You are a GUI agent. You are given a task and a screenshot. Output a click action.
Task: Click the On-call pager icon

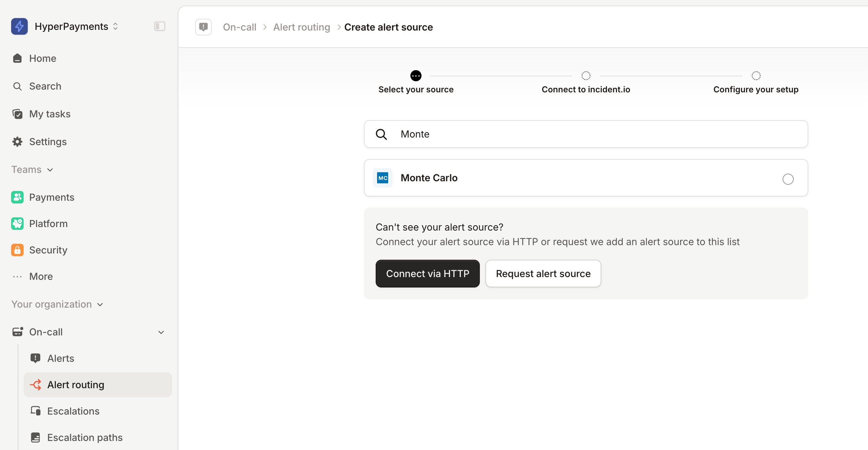coord(18,332)
